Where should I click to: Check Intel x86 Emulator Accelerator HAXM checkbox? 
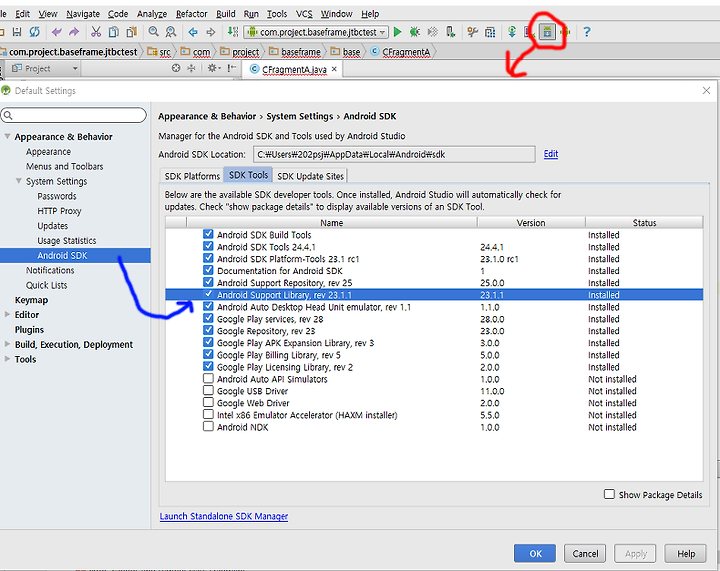[x=208, y=414]
